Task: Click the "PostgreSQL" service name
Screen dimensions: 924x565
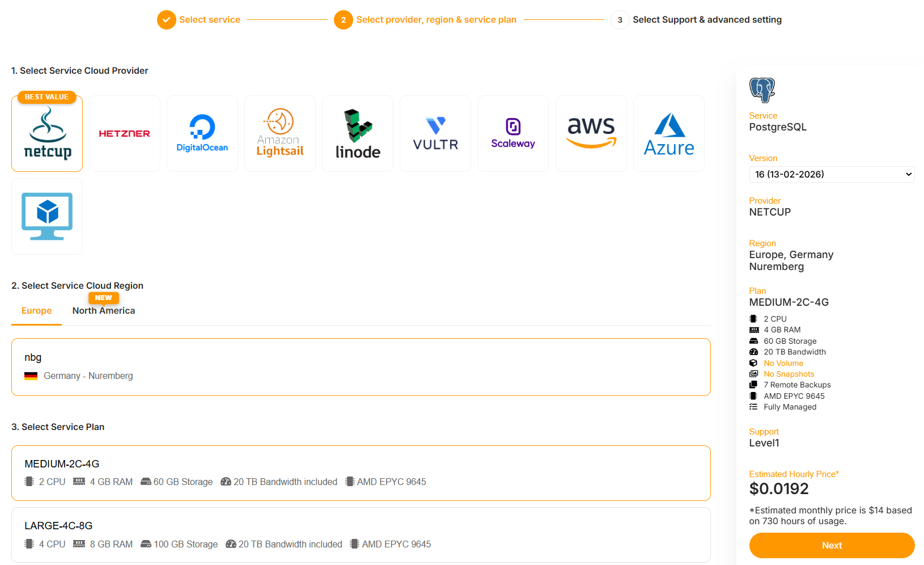Action: (x=778, y=127)
